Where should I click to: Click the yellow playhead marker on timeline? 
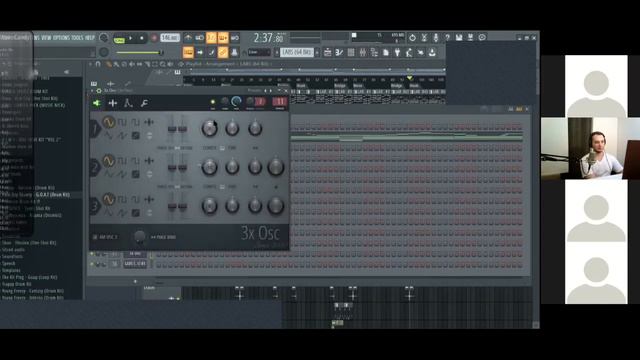[x=409, y=78]
